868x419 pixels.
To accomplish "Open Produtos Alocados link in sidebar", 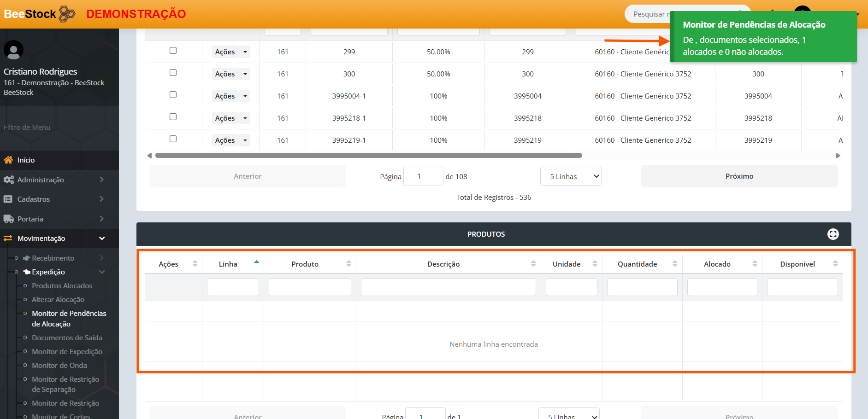I will coord(62,285).
